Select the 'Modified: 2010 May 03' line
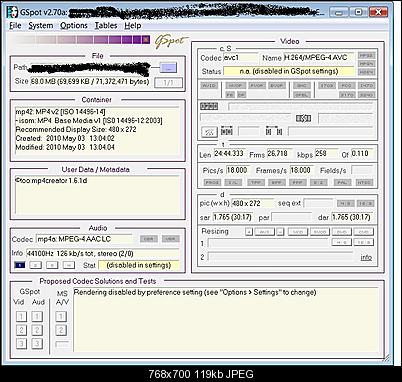Image resolution: width=402 pixels, height=382 pixels. (x=65, y=147)
